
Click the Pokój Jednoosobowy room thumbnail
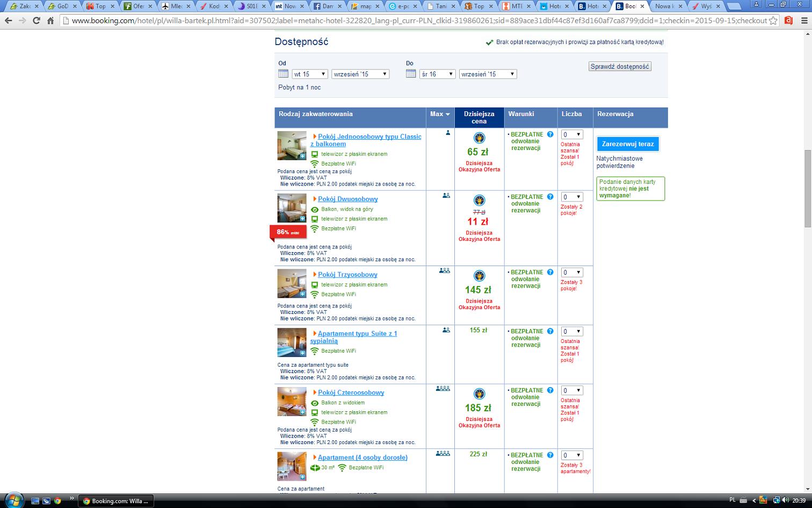[x=292, y=146]
